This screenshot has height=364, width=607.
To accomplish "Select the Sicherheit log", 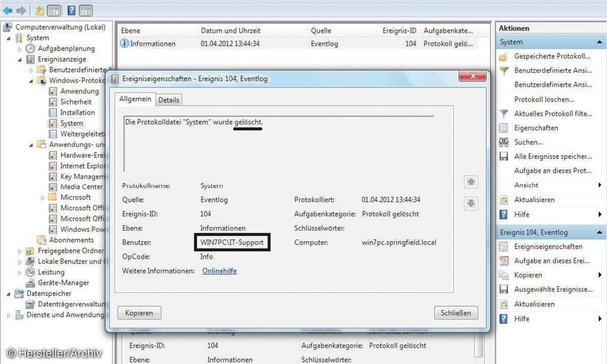I will click(76, 102).
